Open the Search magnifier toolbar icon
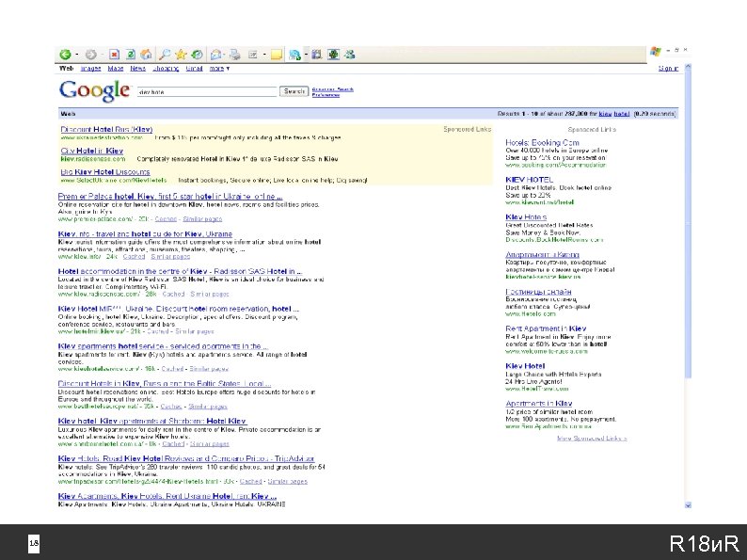 165,55
